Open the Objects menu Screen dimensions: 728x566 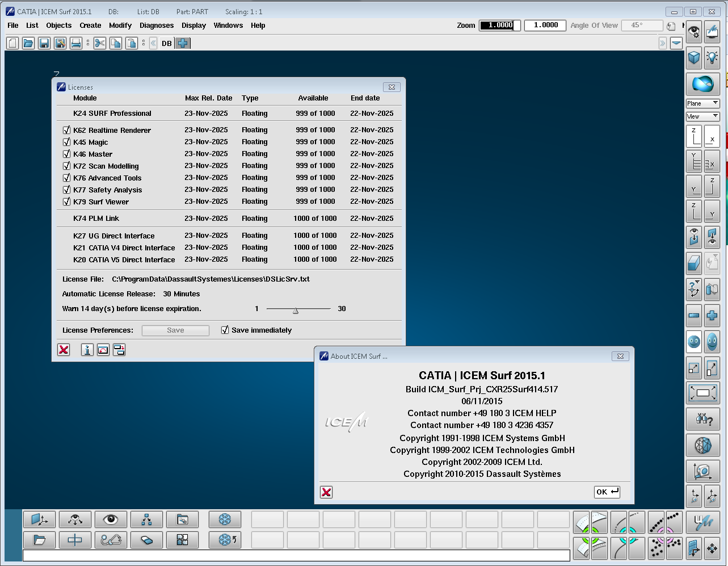click(x=59, y=26)
